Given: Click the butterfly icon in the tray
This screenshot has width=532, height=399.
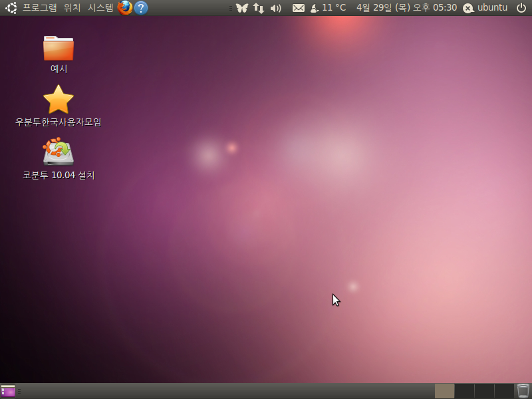Looking at the screenshot, I should (242, 8).
